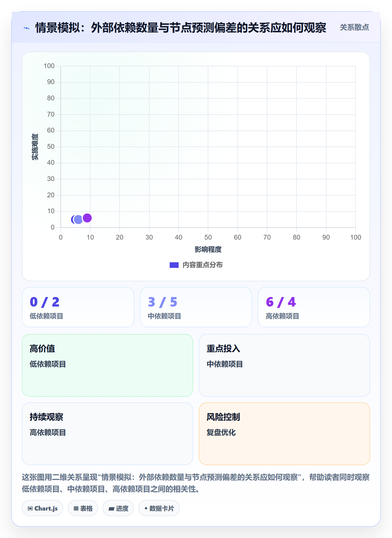Click the 高依赖项目 label under 6 / 4
The width and height of the screenshot is (392, 538).
coord(283,316)
